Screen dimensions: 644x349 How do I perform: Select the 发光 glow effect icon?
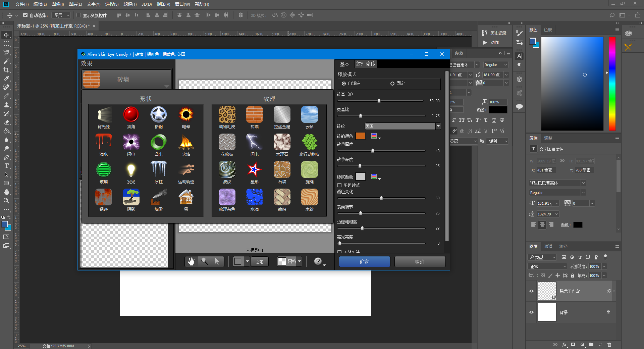pos(131,170)
